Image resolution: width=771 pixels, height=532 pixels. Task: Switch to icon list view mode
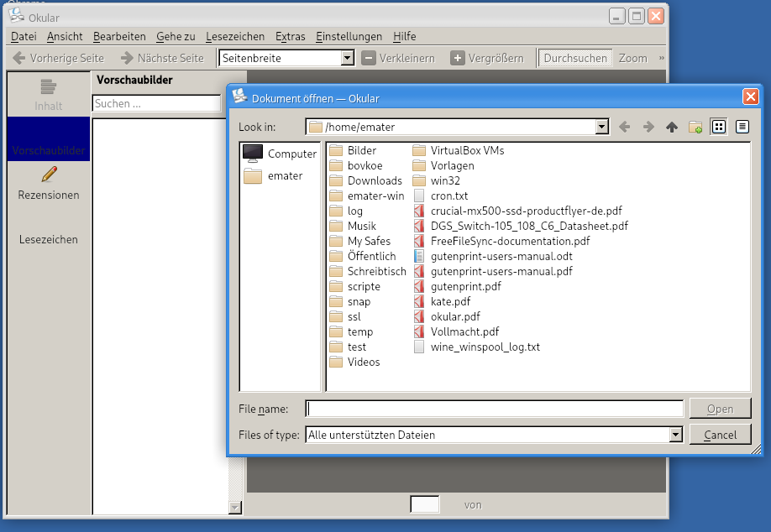(x=718, y=127)
